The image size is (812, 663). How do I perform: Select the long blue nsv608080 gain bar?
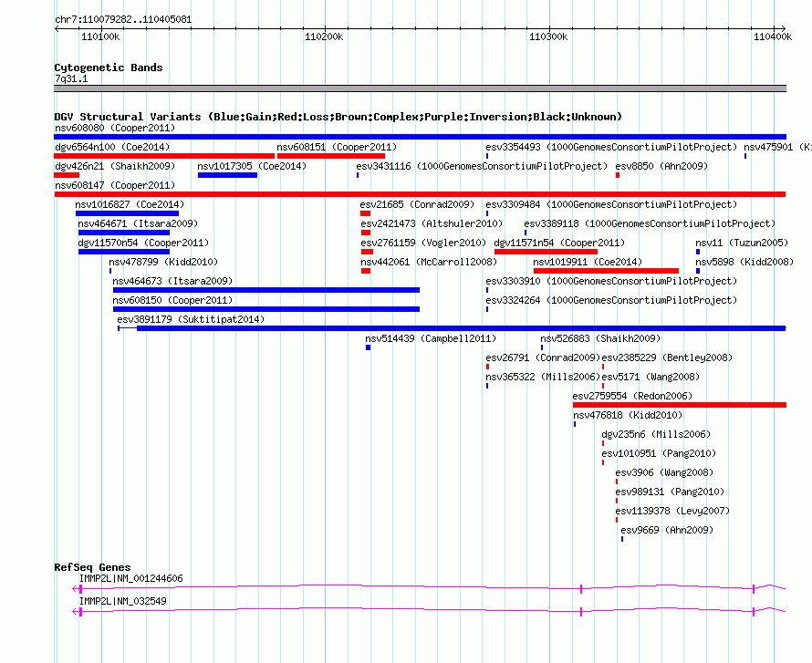click(x=420, y=137)
